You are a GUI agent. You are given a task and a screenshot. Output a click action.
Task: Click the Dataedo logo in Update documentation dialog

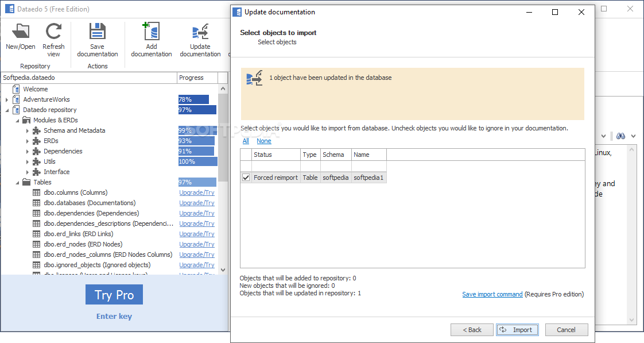click(237, 12)
